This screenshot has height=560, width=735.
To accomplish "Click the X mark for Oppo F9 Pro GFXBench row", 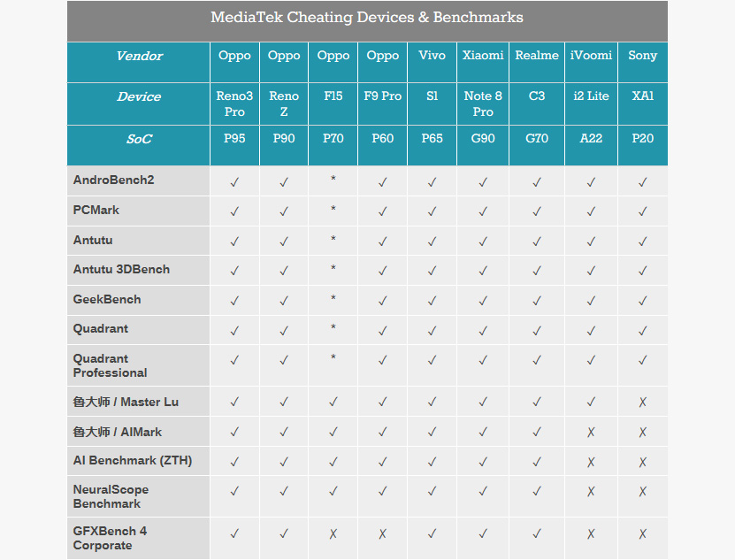I will point(382,533).
